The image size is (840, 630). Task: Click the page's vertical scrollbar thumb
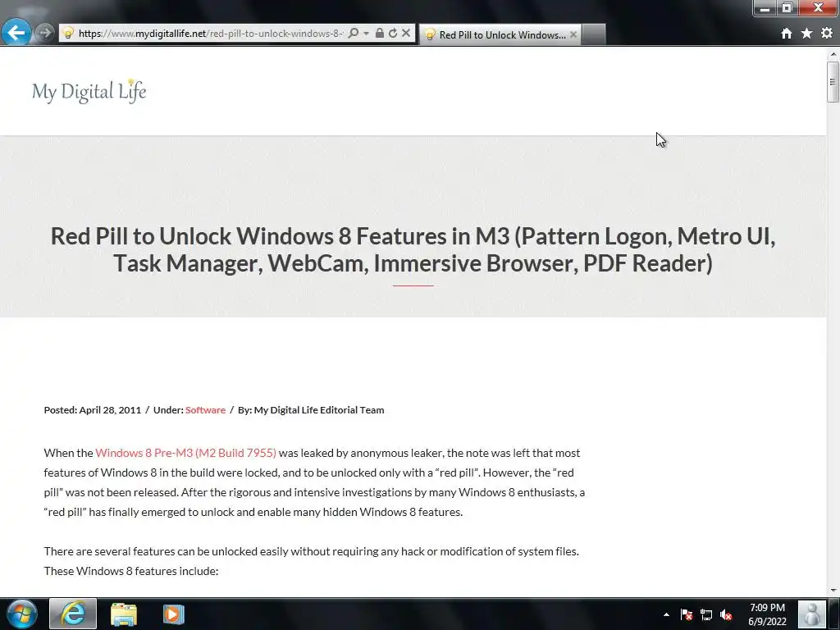click(x=833, y=81)
